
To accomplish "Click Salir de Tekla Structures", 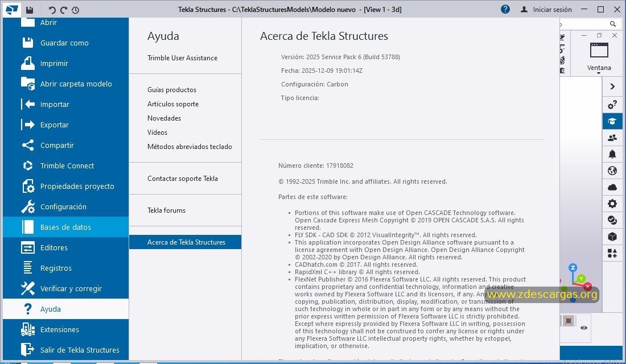I will coord(66,350).
